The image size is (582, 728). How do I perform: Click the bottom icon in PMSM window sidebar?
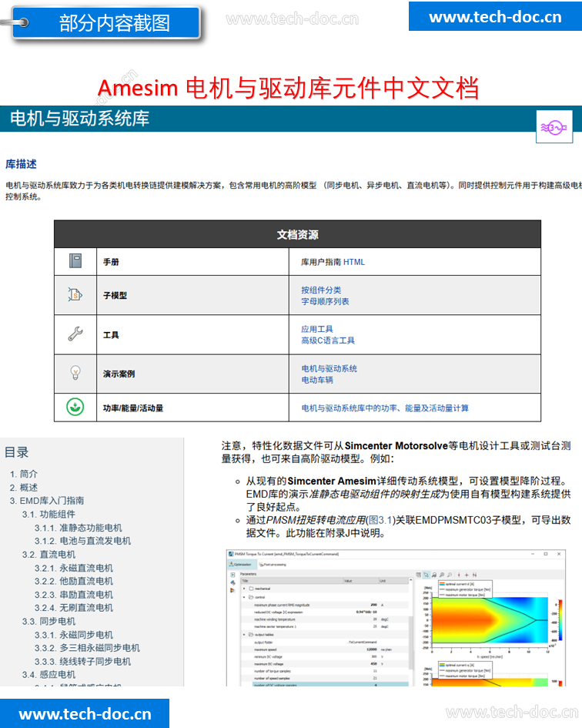point(232,591)
